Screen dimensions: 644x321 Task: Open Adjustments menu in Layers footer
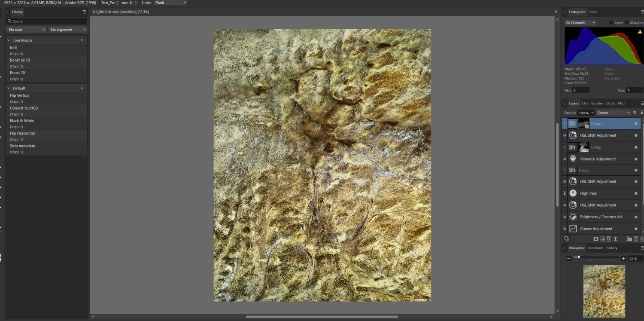point(602,239)
